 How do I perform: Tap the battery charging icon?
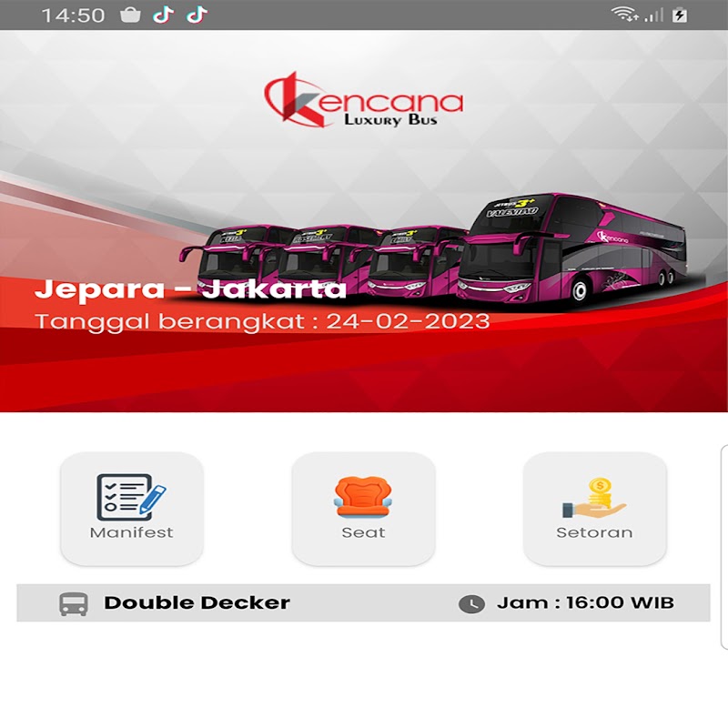point(680,15)
